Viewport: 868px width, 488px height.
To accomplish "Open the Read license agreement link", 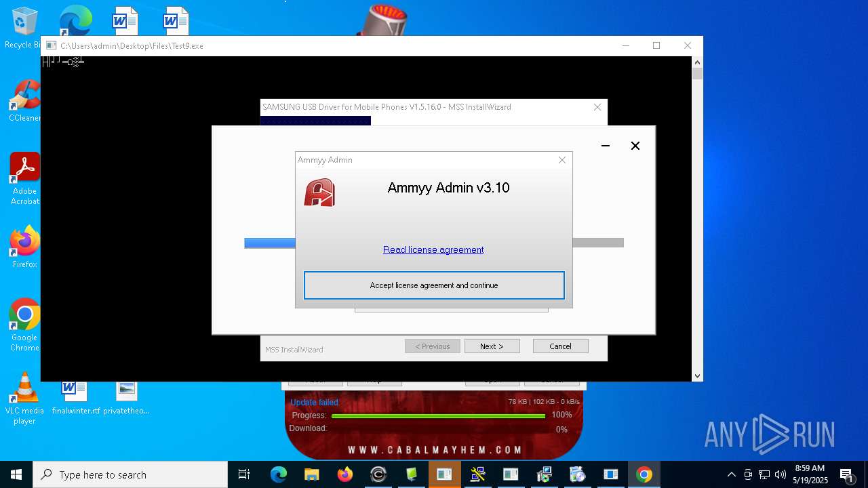I will pyautogui.click(x=433, y=249).
